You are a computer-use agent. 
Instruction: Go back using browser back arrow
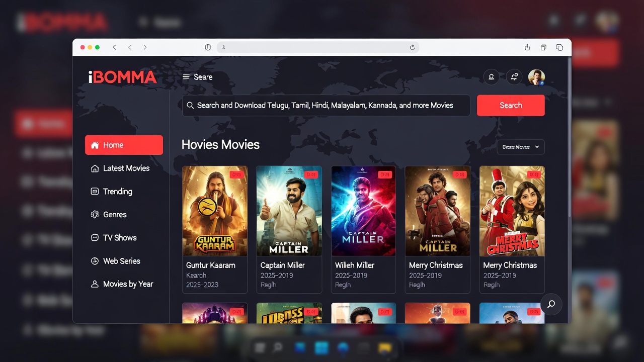(115, 47)
